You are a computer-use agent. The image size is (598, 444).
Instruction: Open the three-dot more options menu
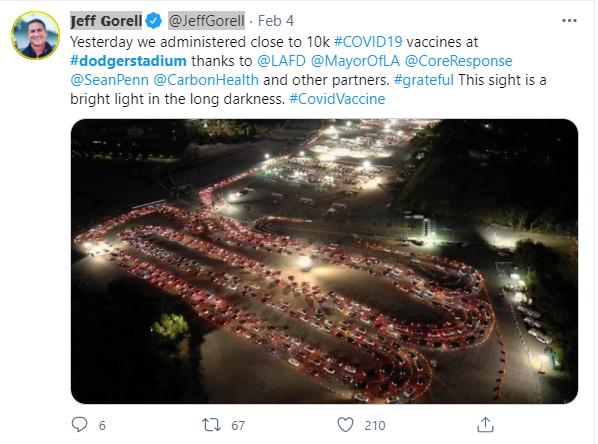click(569, 21)
